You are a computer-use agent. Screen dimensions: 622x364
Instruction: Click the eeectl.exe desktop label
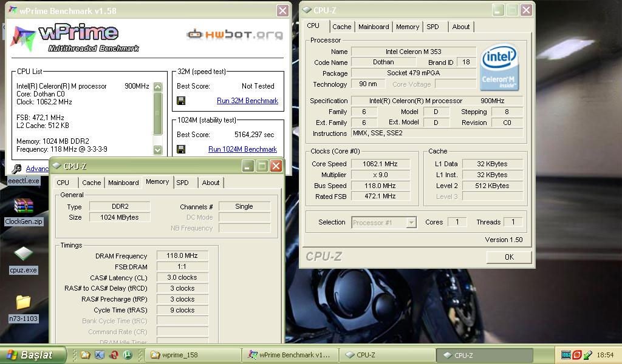click(x=24, y=181)
